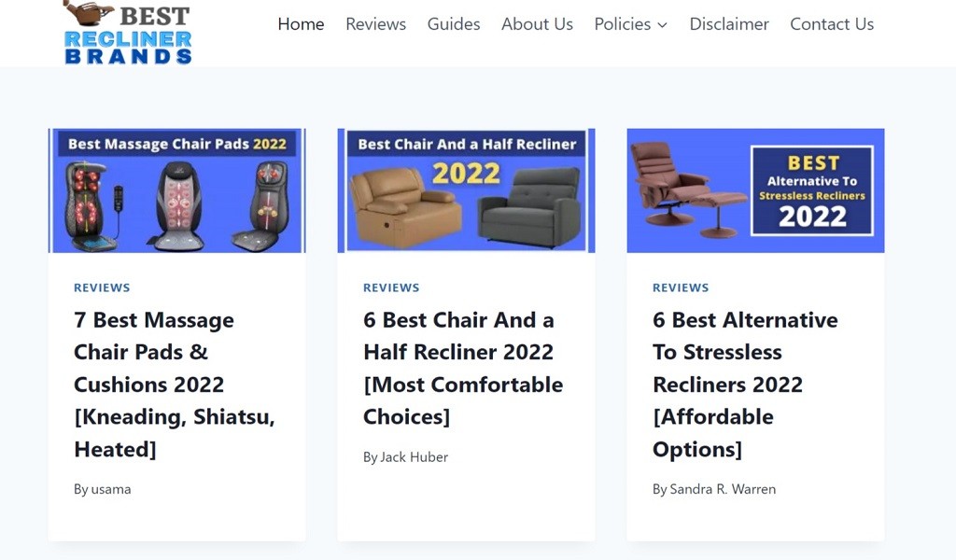956x560 pixels.
Task: View author Jack Huber's posts
Action: pos(414,457)
